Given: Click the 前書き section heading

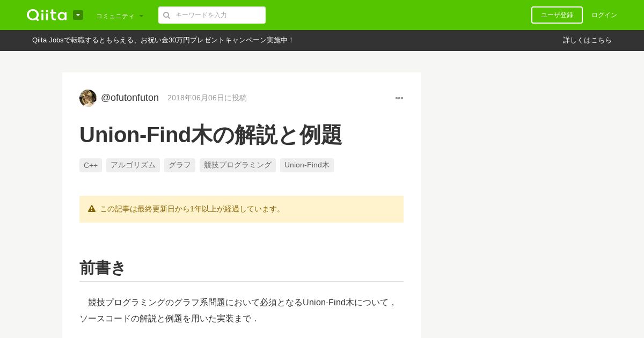Looking at the screenshot, I should (103, 268).
